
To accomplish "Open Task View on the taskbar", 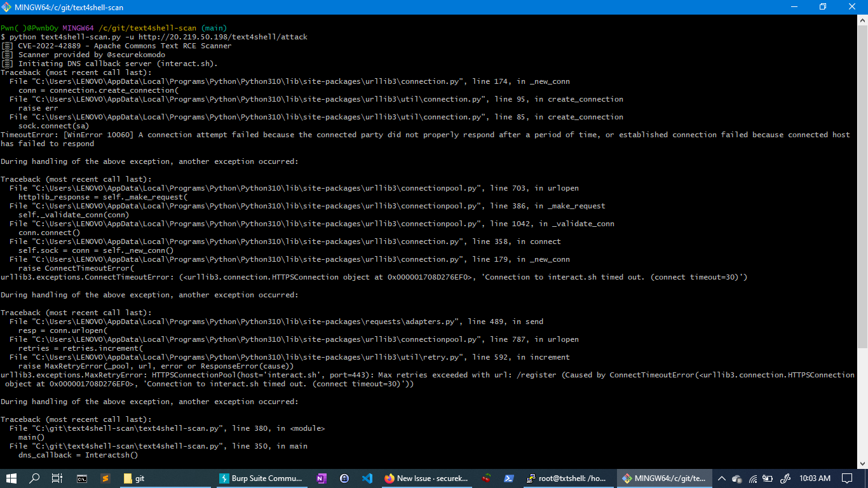I will pos(57,478).
